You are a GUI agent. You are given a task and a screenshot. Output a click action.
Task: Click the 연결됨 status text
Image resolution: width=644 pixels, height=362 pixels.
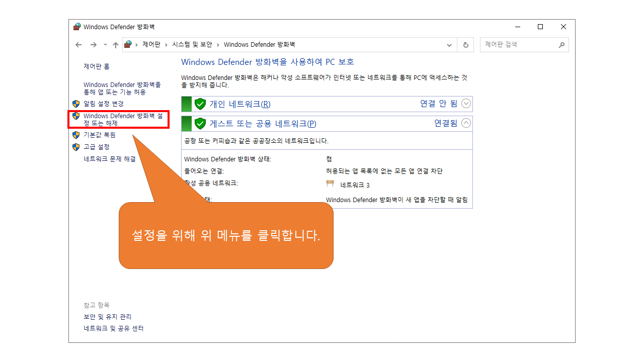(x=446, y=123)
